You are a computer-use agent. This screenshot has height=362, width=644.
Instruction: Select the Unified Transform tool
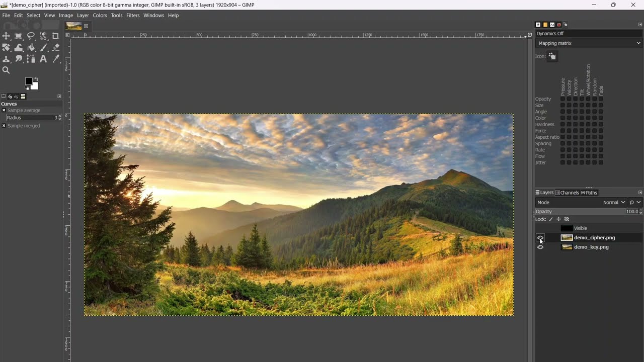6,48
